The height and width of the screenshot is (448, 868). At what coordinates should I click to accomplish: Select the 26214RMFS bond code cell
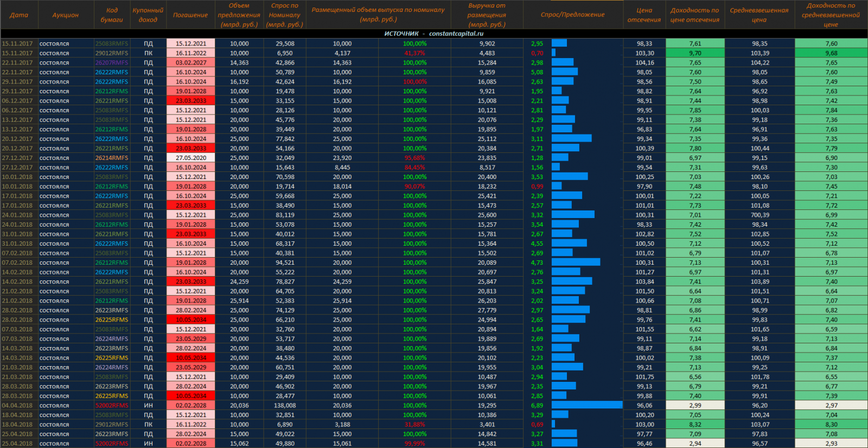click(x=112, y=158)
